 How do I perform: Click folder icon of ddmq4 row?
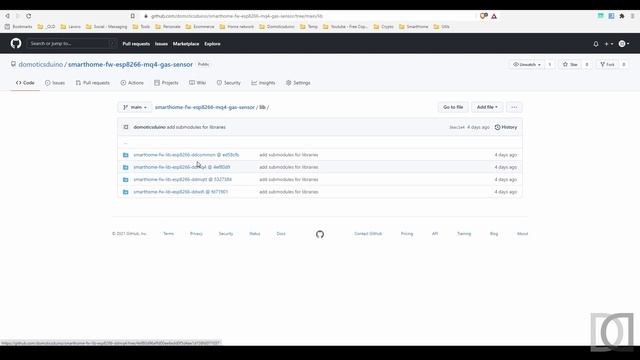pos(126,167)
